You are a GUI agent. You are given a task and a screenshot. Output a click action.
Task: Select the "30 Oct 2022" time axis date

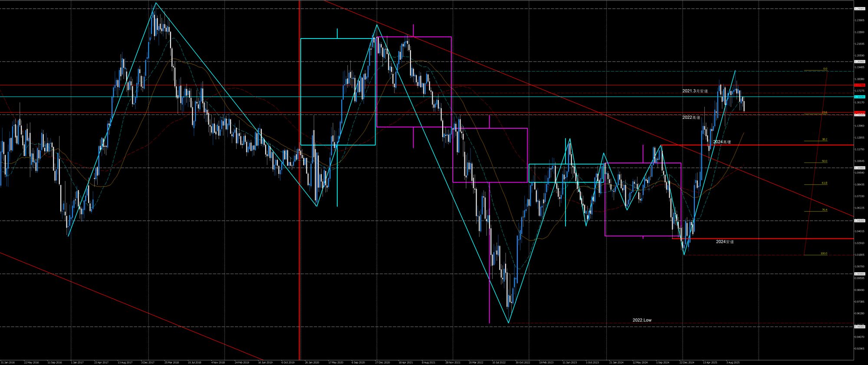(x=523, y=362)
